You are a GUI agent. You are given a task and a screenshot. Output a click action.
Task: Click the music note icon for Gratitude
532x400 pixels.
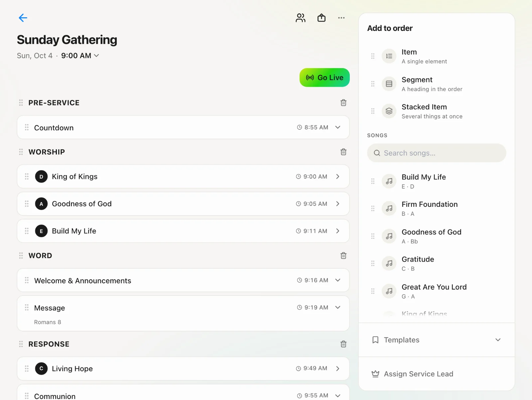(389, 263)
